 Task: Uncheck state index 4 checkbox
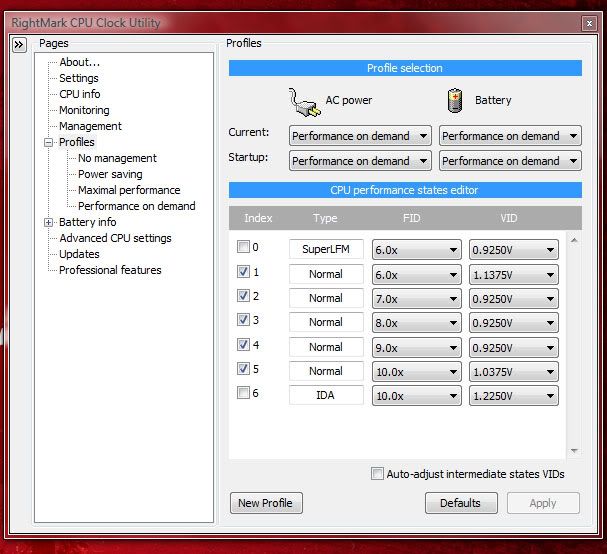[243, 344]
